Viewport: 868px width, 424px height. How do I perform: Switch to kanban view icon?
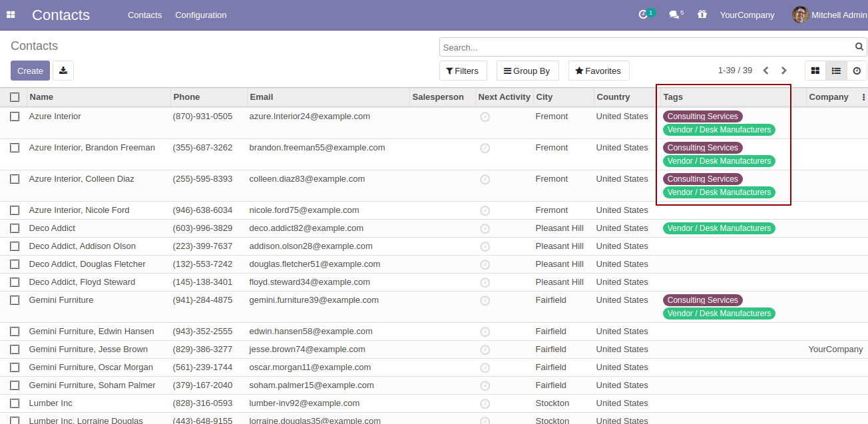pyautogui.click(x=815, y=71)
